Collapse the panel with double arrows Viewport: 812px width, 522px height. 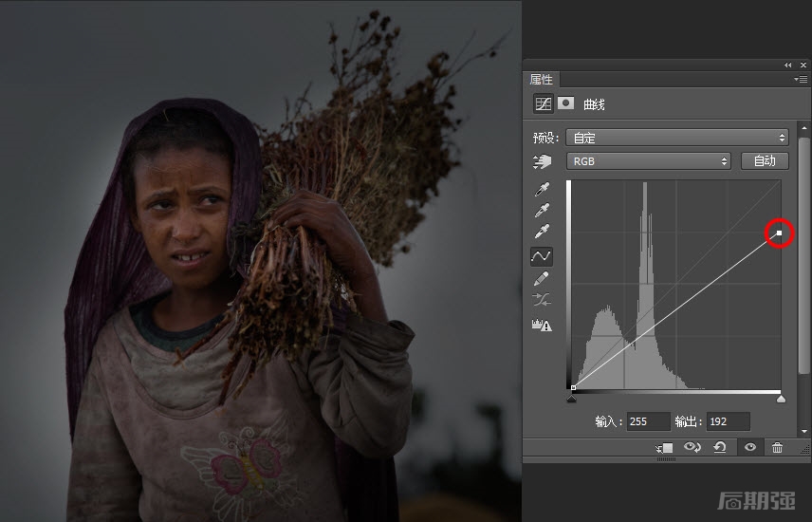(787, 65)
